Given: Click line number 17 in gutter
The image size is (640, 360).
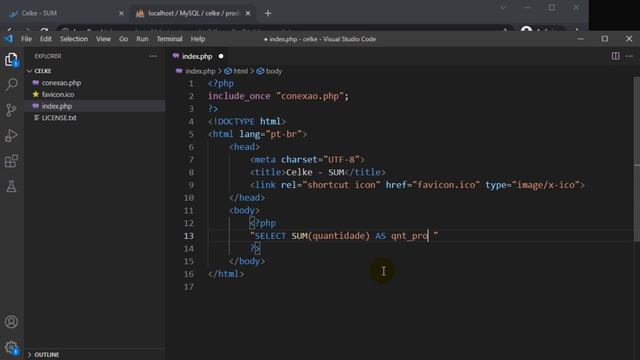Looking at the screenshot, I should 189,287.
